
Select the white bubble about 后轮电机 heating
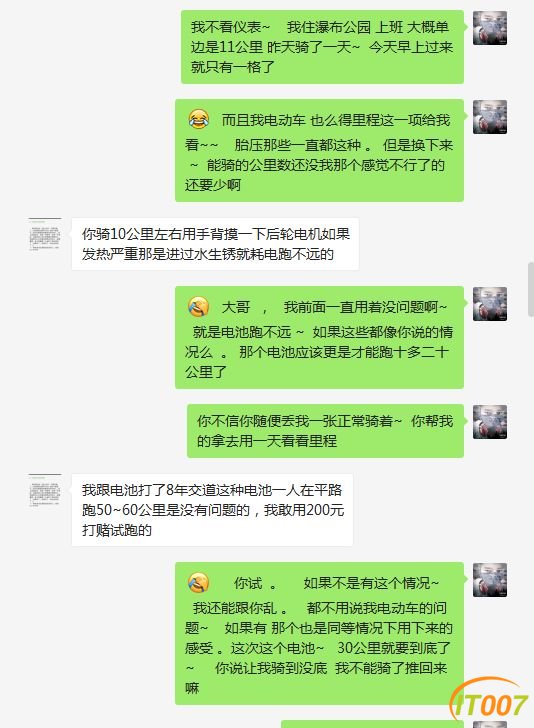(215, 244)
